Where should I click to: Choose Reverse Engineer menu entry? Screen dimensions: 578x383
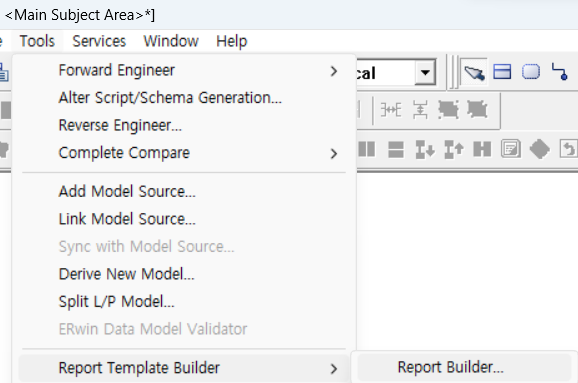[x=184, y=125]
